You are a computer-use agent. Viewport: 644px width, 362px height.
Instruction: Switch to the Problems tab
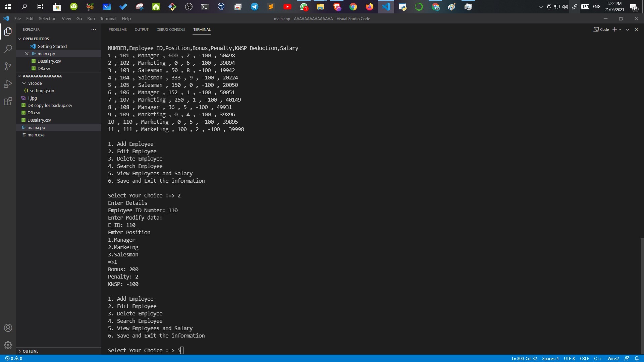point(117,29)
